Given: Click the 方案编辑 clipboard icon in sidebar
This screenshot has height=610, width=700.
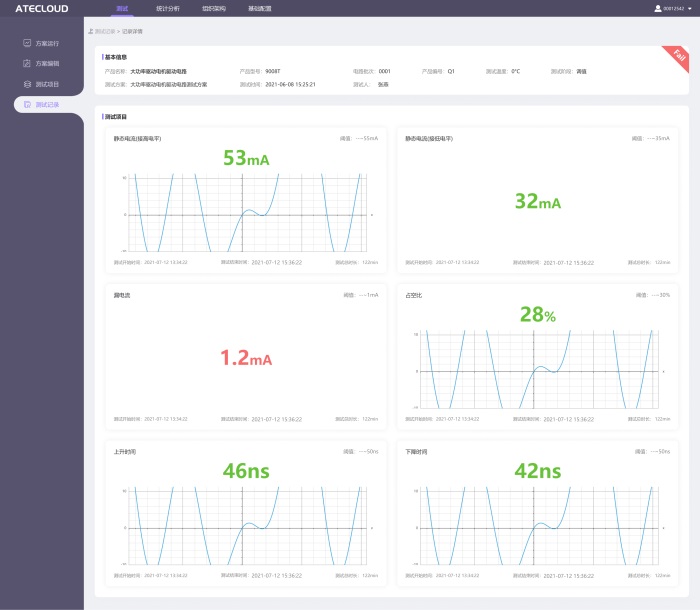Looking at the screenshot, I should pyautogui.click(x=27, y=63).
